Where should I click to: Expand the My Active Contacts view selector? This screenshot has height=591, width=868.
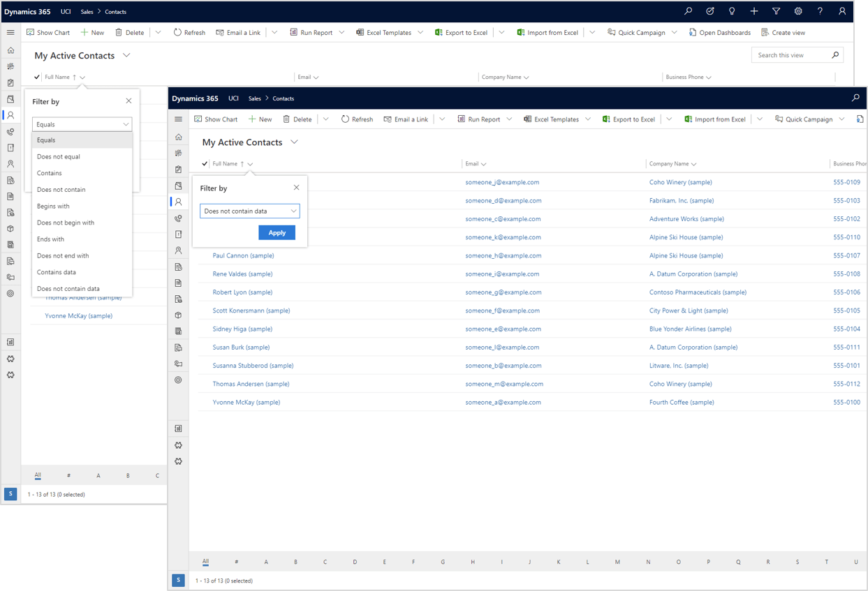126,55
